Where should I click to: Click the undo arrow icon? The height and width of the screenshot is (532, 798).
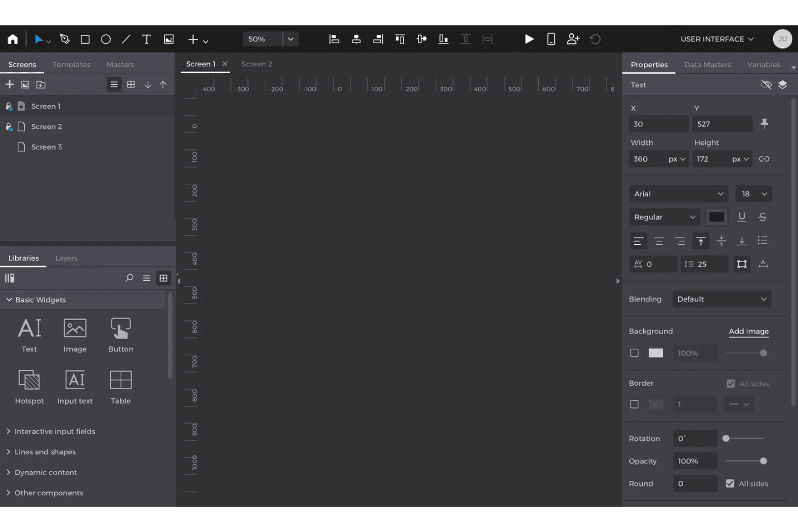(595, 39)
